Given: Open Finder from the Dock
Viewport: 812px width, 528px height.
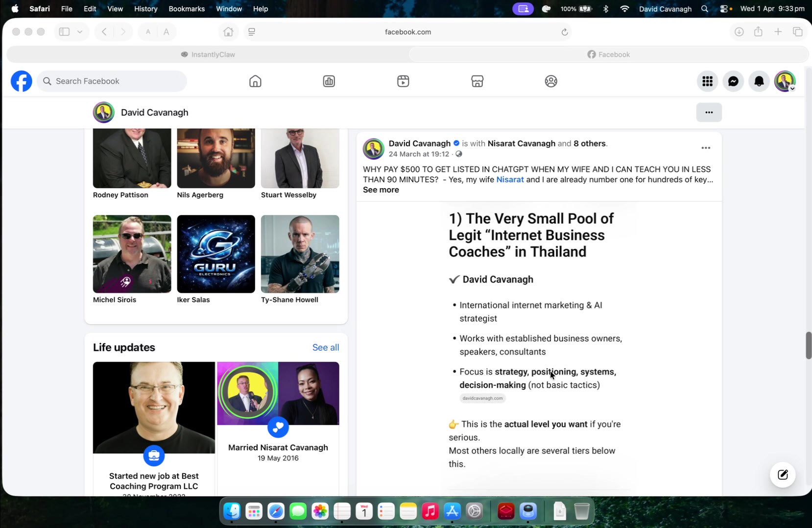Looking at the screenshot, I should click(x=232, y=511).
